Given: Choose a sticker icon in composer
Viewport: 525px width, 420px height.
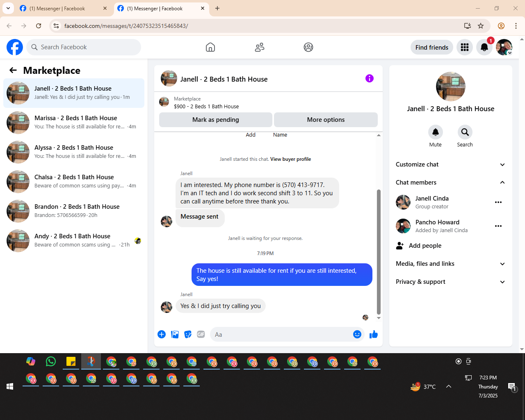Looking at the screenshot, I should tap(188, 334).
